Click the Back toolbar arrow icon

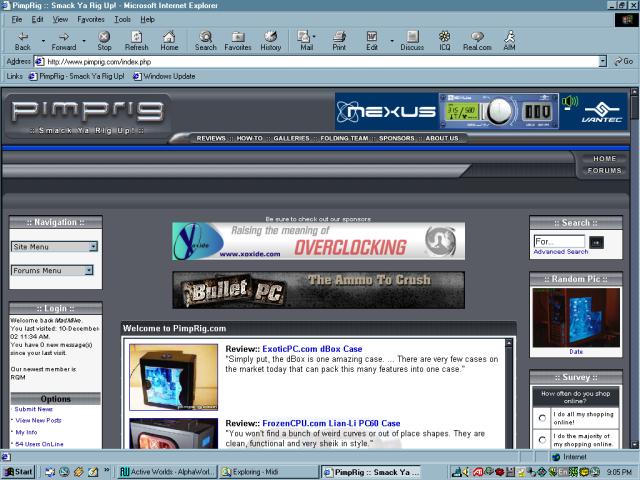pos(22,37)
